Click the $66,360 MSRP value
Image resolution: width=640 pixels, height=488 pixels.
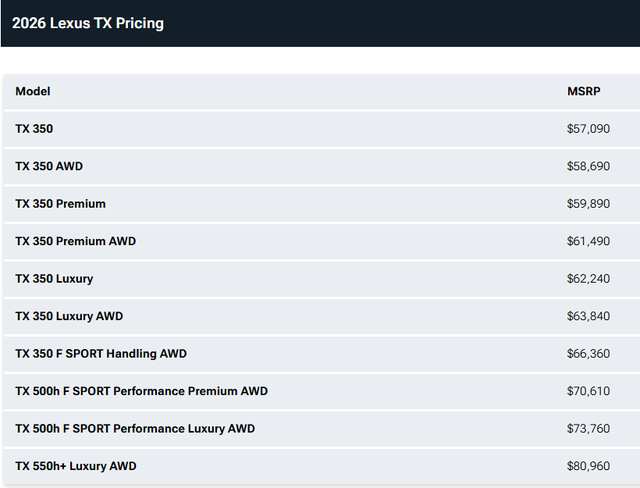(588, 354)
